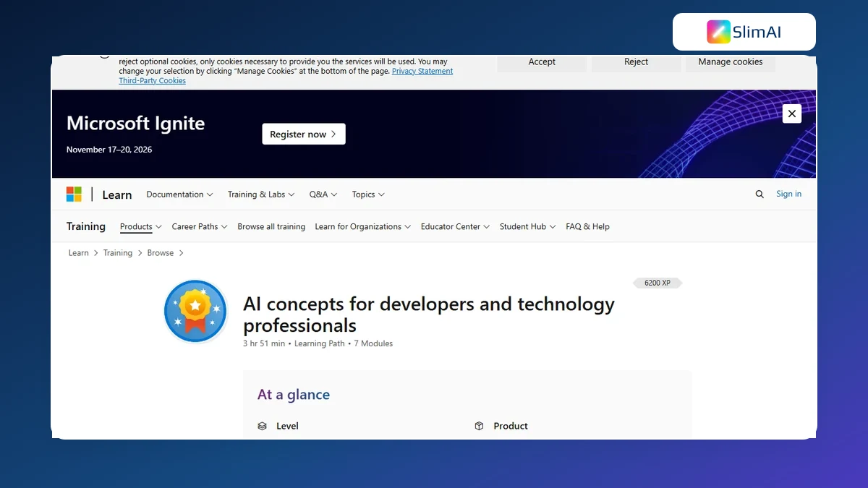Accept the optional cookies
This screenshot has width=868, height=488.
pyautogui.click(x=542, y=62)
